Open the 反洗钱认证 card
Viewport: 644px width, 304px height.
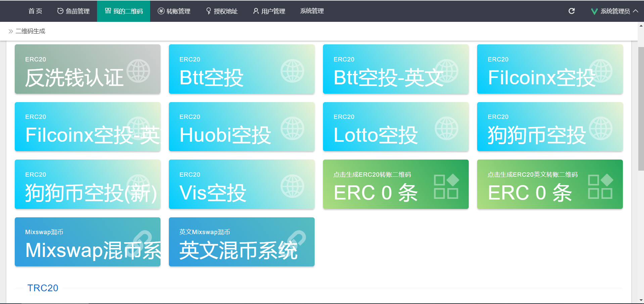(88, 69)
